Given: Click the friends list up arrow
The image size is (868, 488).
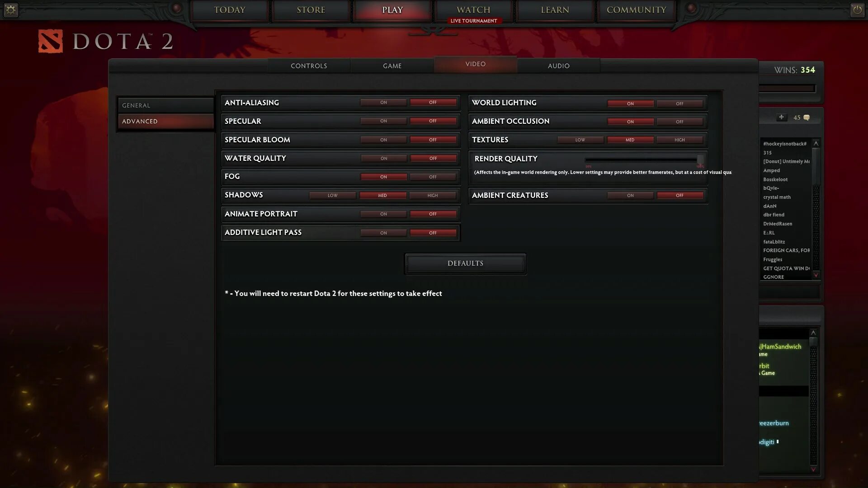Looking at the screenshot, I should (816, 144).
